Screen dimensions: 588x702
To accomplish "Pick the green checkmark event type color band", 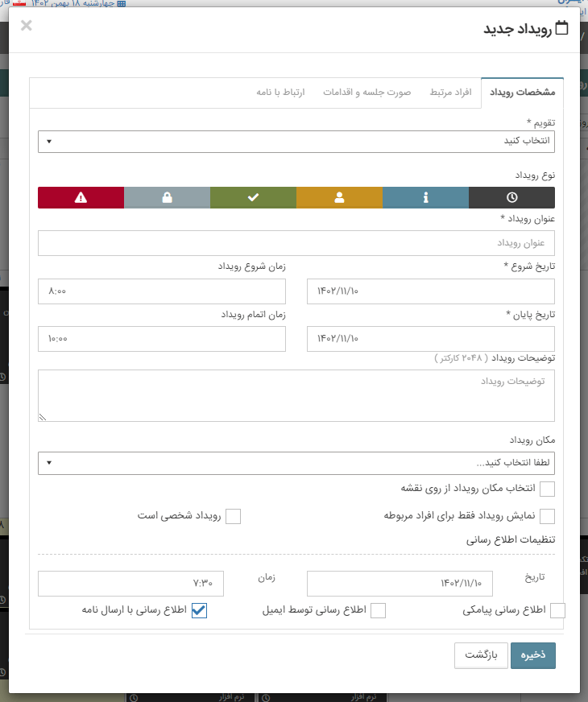I will coord(253,197).
